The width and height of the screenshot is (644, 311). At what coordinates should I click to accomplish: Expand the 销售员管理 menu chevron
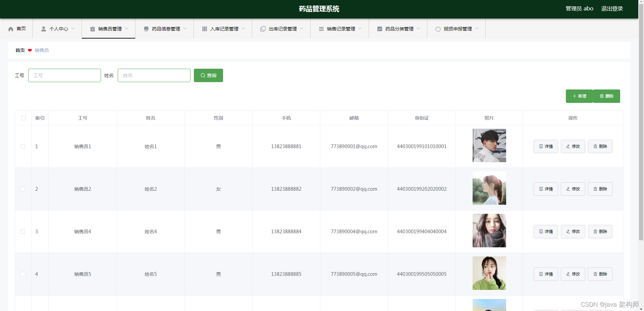click(126, 28)
